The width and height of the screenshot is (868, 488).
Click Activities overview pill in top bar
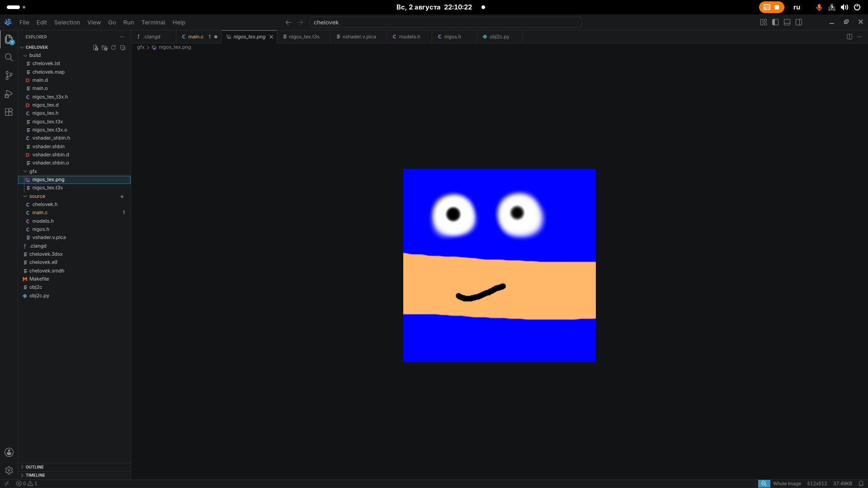click(16, 7)
